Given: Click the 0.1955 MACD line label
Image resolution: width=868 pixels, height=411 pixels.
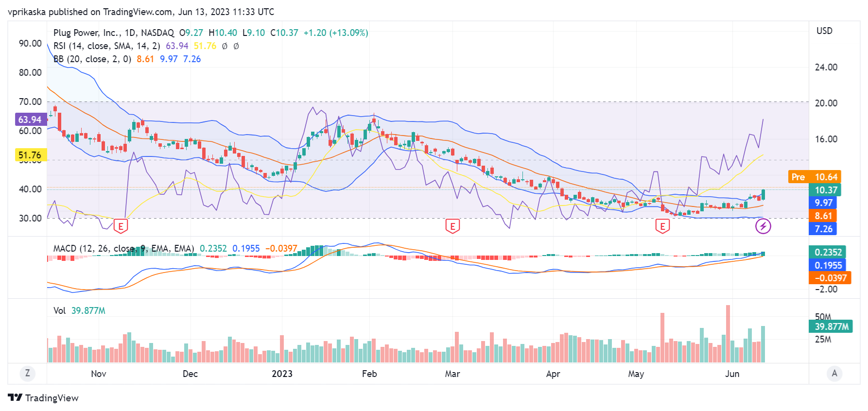Looking at the screenshot, I should point(828,265).
